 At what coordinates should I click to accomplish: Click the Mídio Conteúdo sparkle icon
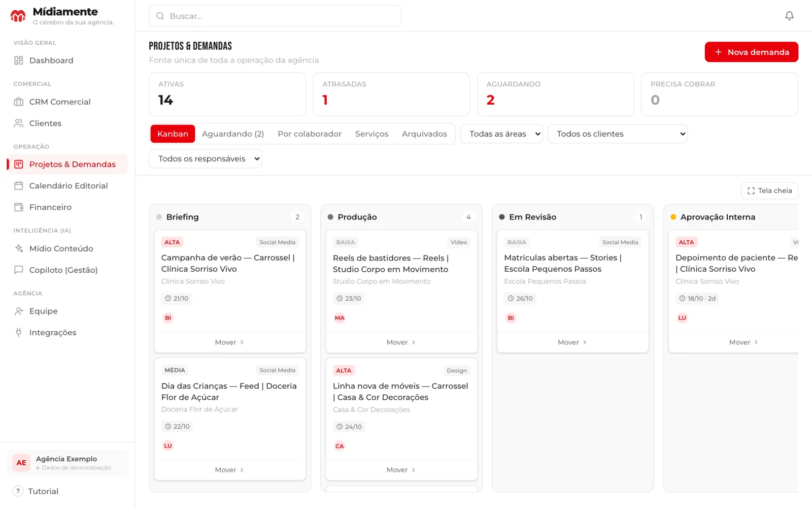[x=19, y=248]
